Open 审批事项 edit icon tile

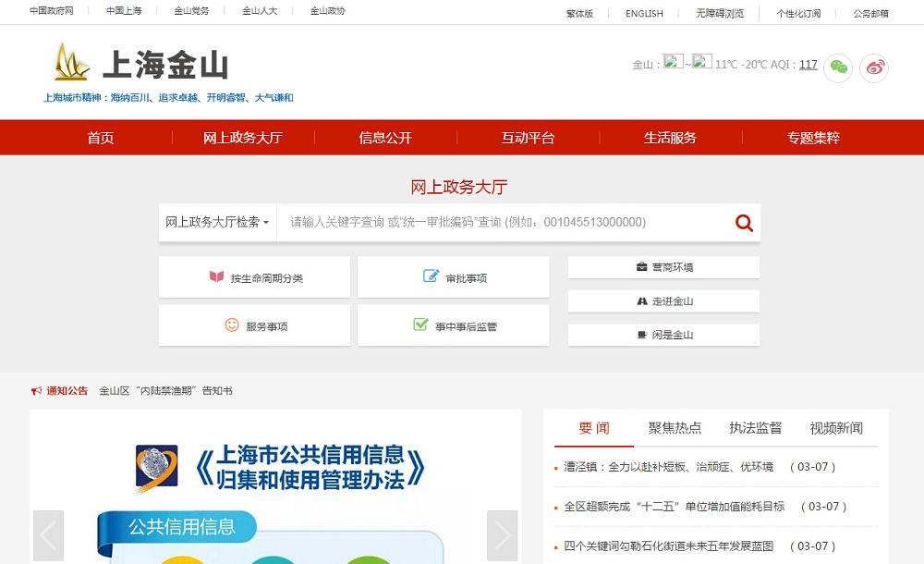[453, 276]
